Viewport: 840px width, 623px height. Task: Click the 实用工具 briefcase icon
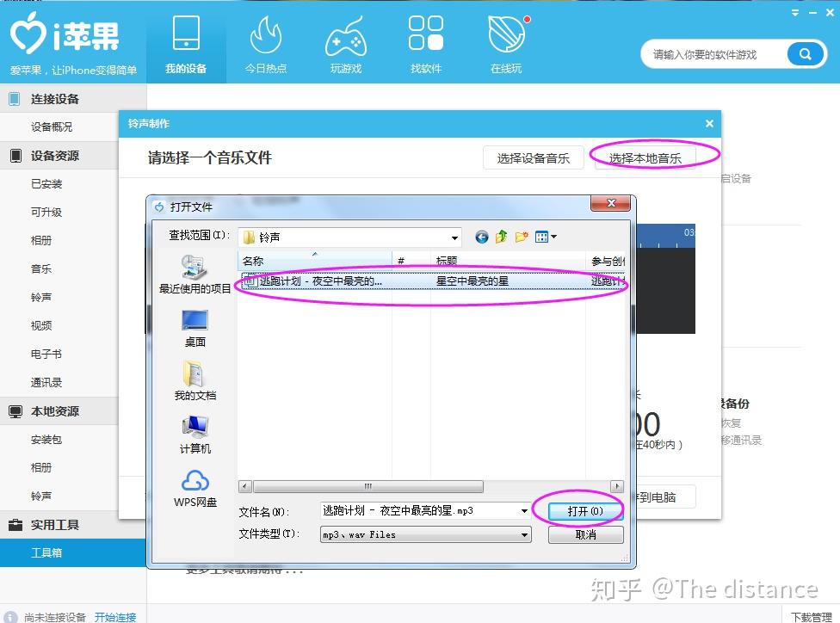pos(15,525)
